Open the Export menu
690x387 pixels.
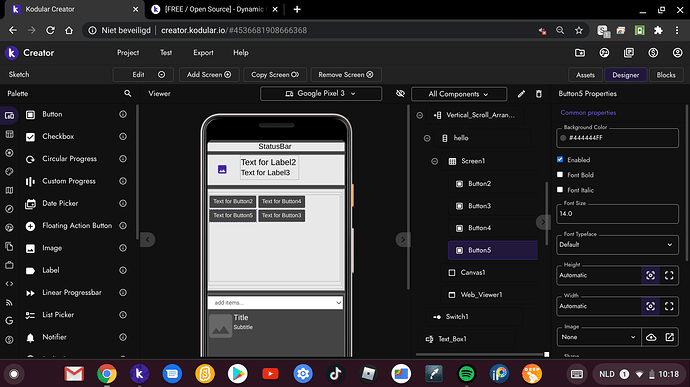[203, 53]
